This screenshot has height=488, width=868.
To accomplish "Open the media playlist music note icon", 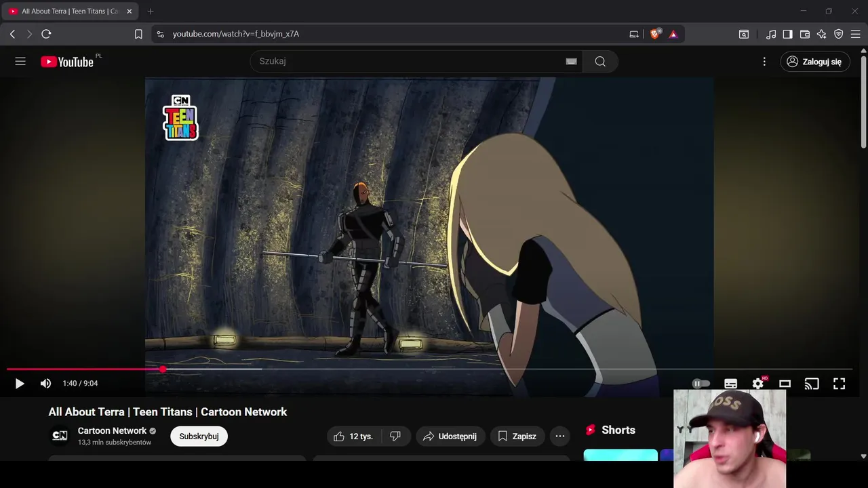I will [771, 34].
